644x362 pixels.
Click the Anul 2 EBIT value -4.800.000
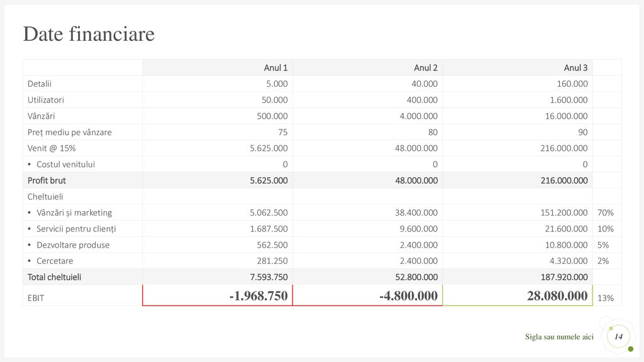(408, 296)
